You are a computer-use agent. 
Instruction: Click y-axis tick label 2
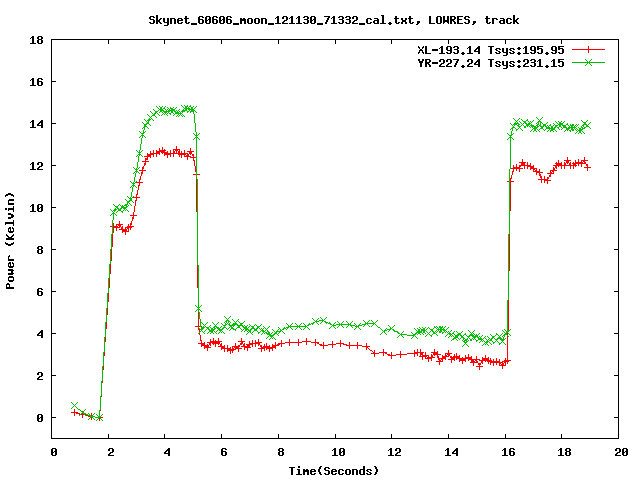click(40, 376)
